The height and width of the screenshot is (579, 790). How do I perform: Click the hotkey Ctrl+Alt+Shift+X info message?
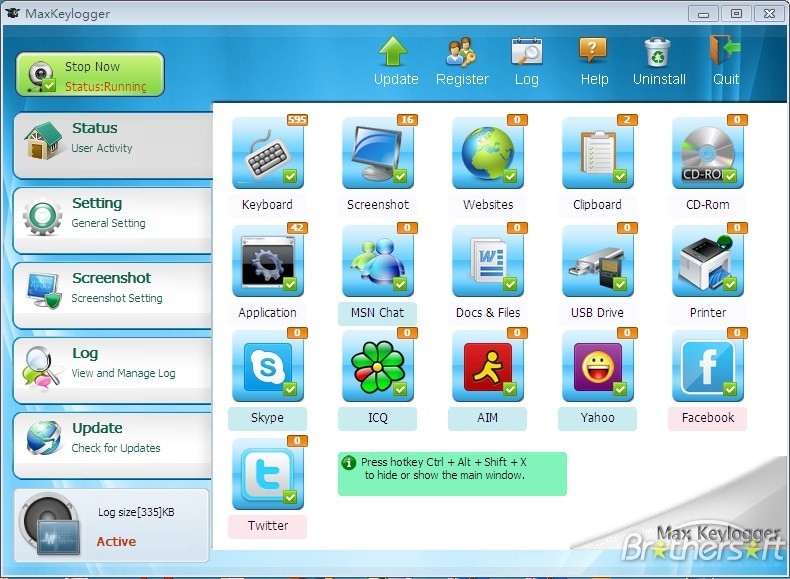point(452,474)
